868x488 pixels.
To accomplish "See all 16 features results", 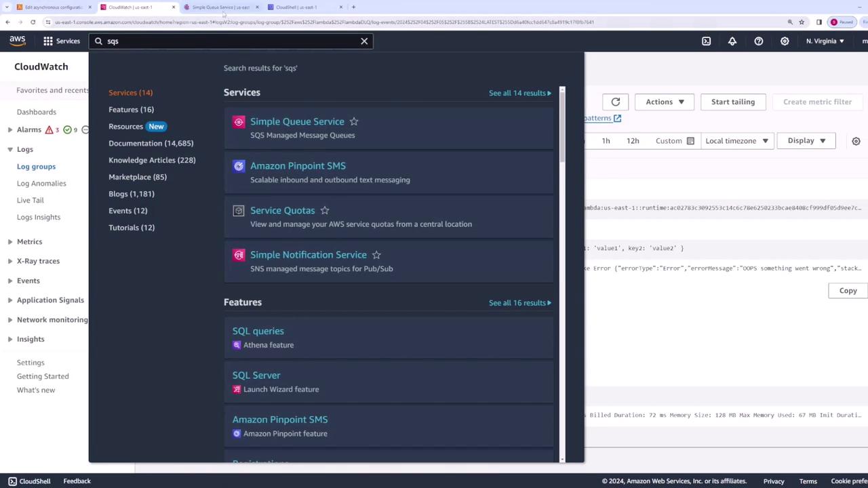I will (519, 303).
